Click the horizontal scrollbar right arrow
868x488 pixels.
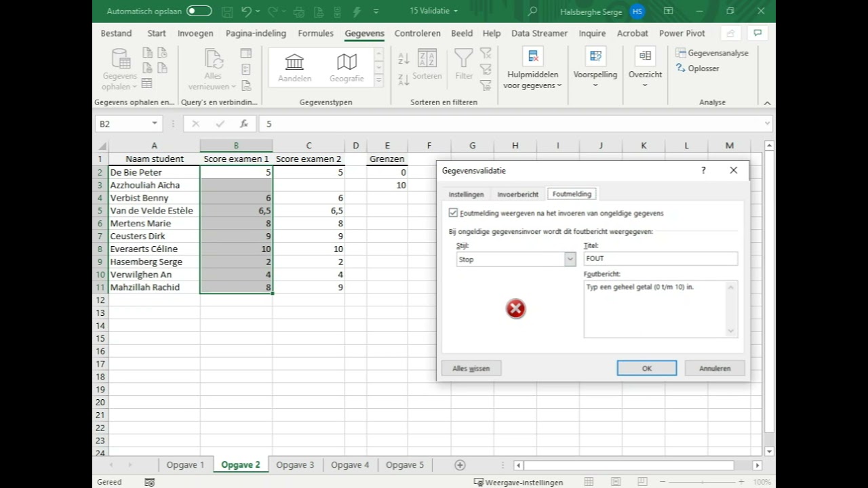tap(757, 465)
